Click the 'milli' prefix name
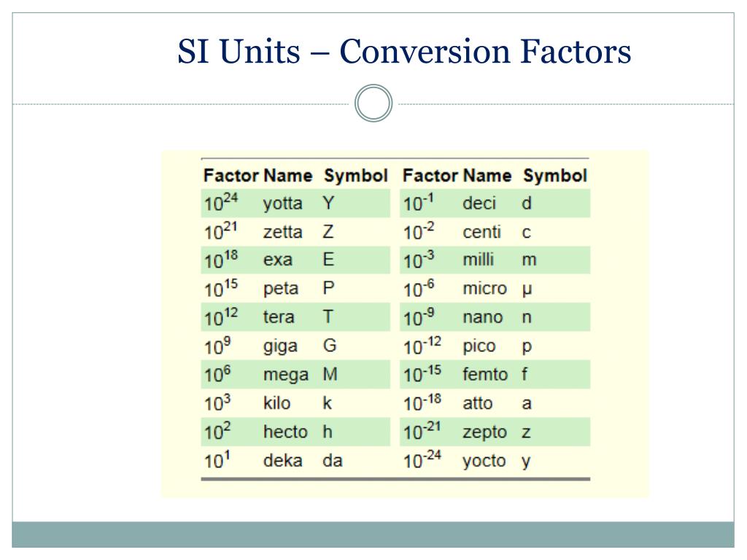The image size is (747, 560). 478,260
